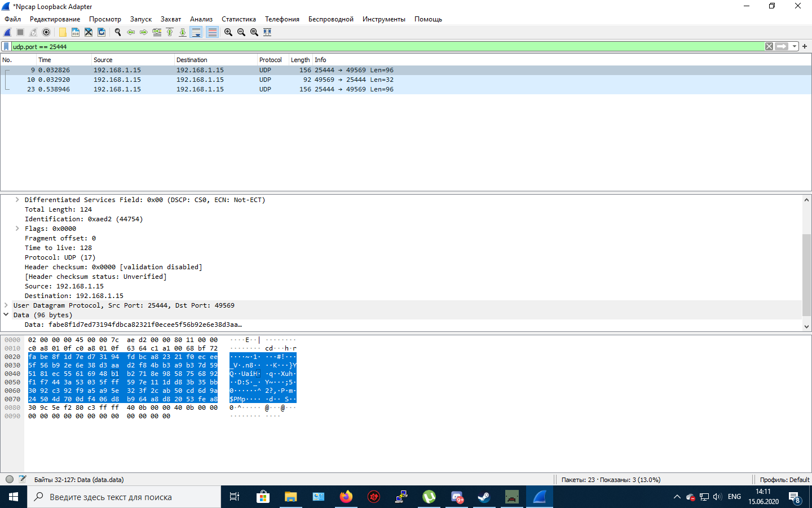Open Steam from the taskbar

coord(484,497)
